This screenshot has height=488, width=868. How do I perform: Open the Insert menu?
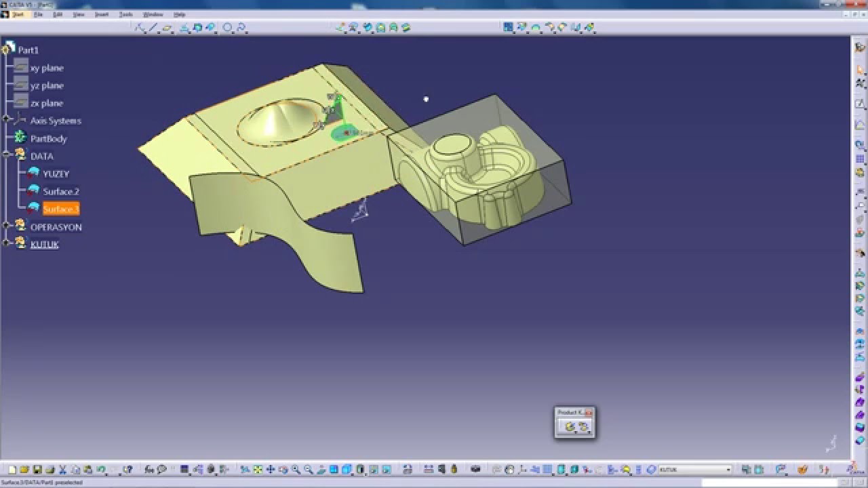(x=101, y=14)
